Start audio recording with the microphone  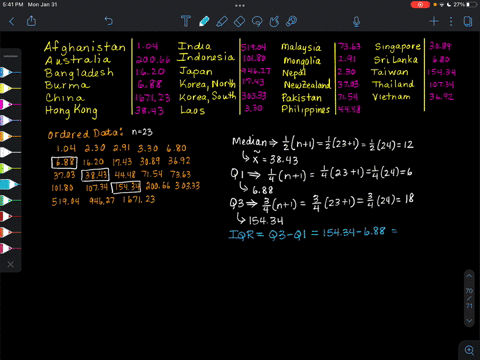[x=356, y=22]
